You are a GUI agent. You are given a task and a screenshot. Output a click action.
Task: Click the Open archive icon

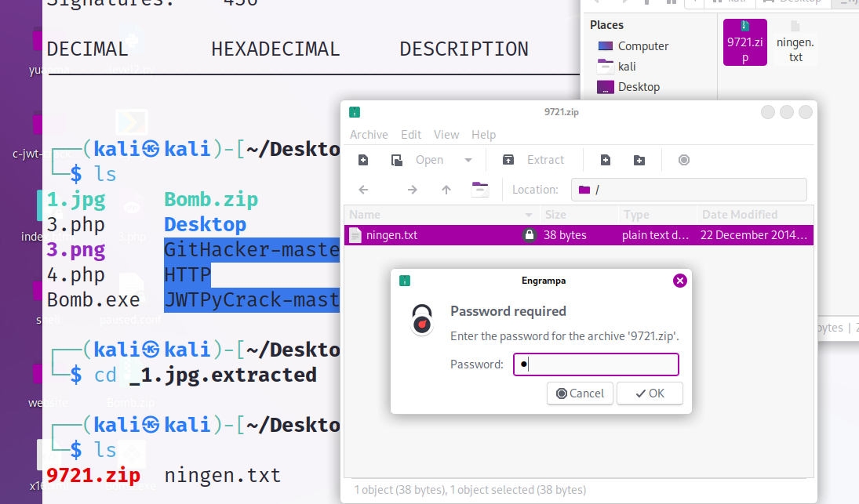click(x=397, y=160)
